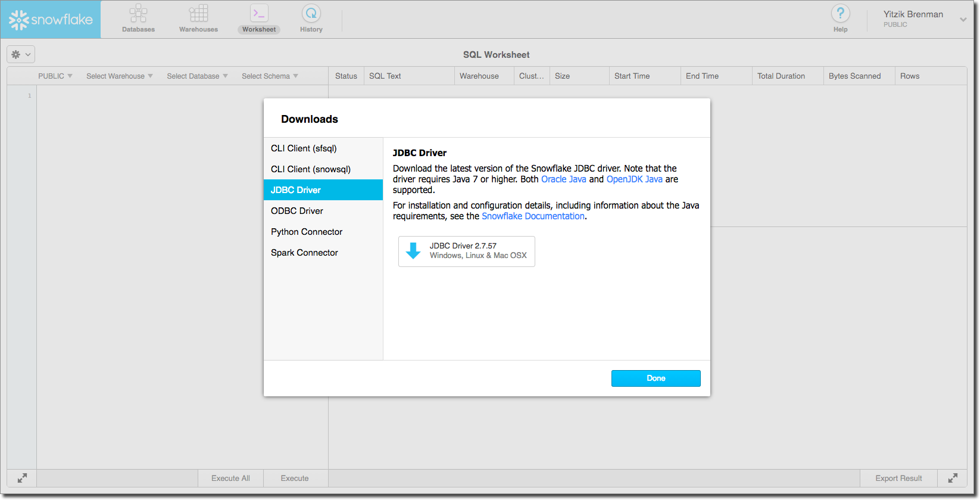Select Python Connector in downloads list

pos(307,232)
